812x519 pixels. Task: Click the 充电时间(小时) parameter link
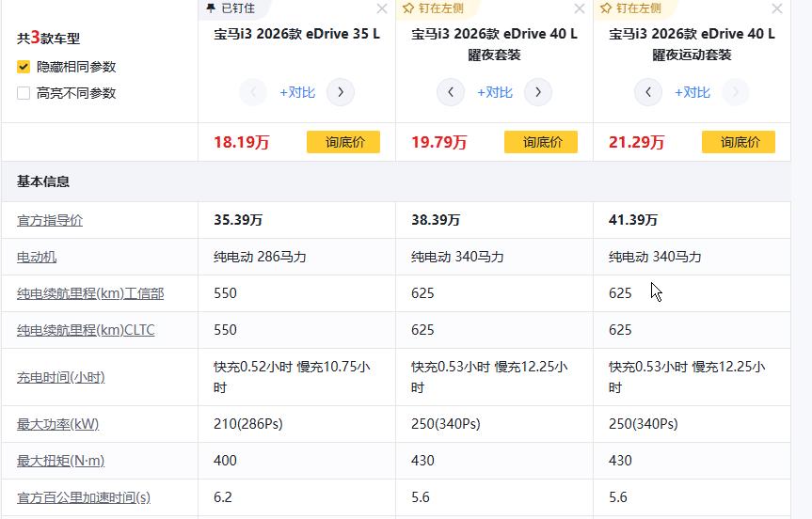pos(61,377)
